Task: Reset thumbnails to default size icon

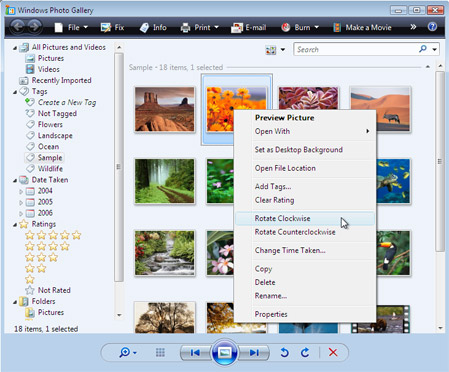Action: [160, 352]
